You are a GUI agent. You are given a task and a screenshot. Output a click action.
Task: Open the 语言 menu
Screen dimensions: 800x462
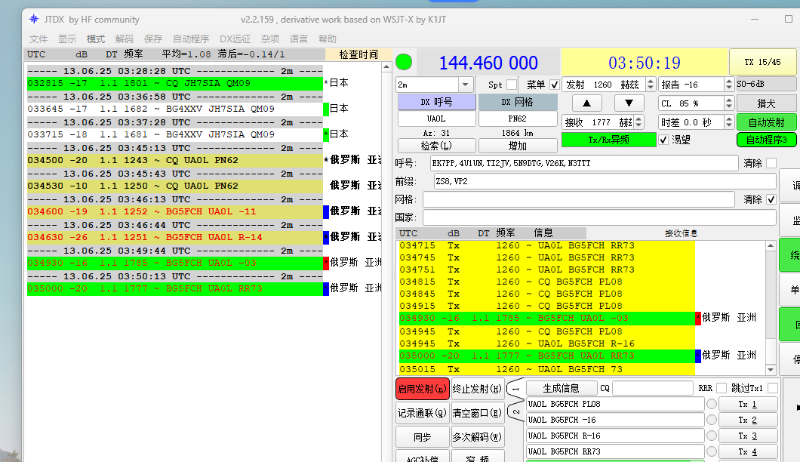tap(298, 39)
